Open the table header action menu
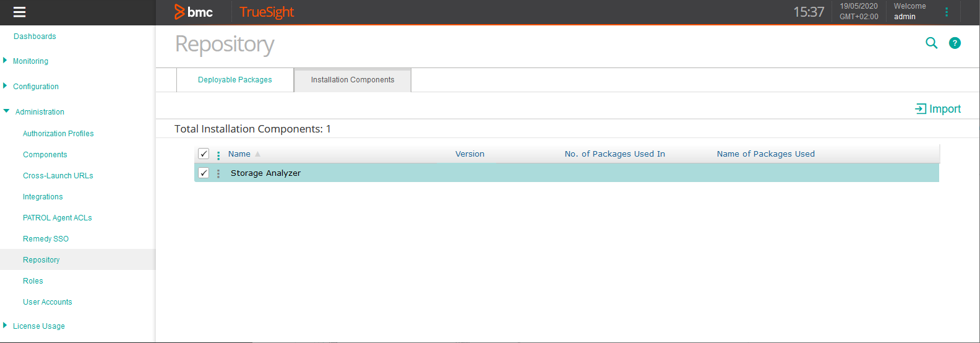Image resolution: width=980 pixels, height=343 pixels. pos(218,155)
